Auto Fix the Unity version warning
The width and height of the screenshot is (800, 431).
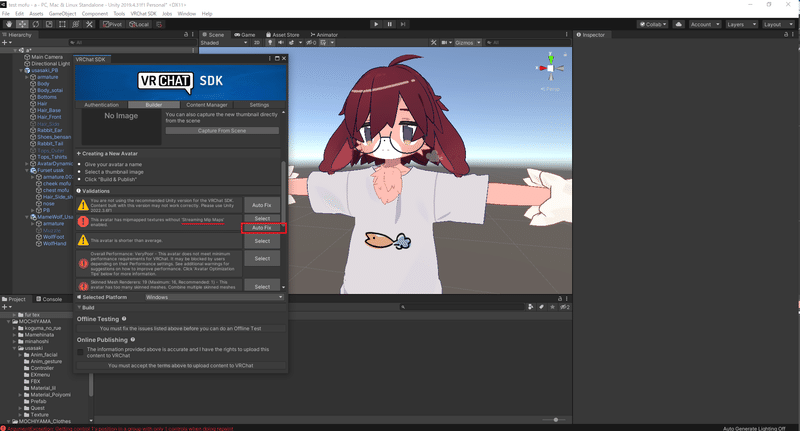262,205
